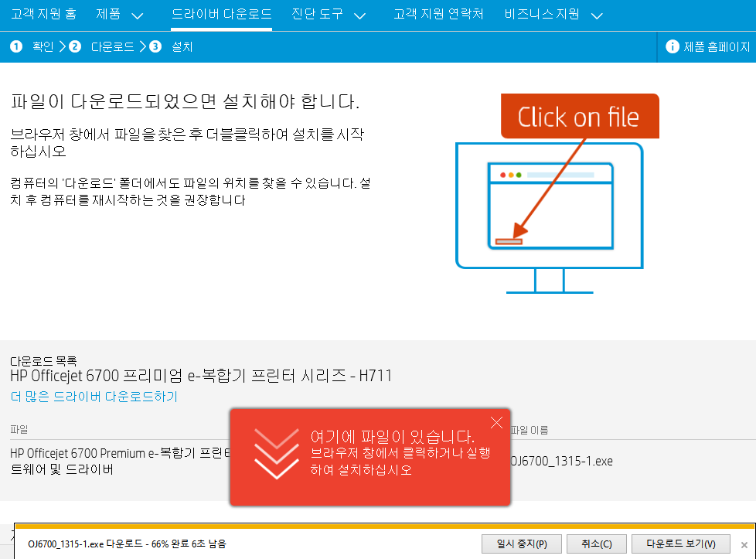Expand the 제품 dropdown chevron
Image resolution: width=756 pixels, height=559 pixels.
[138, 16]
